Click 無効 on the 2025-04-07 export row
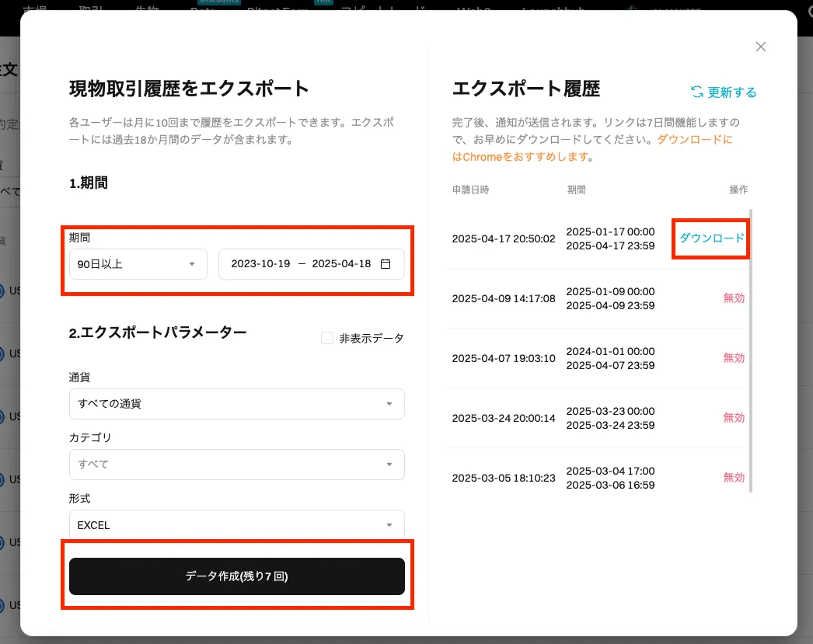Viewport: 813px width, 644px height. [x=733, y=358]
